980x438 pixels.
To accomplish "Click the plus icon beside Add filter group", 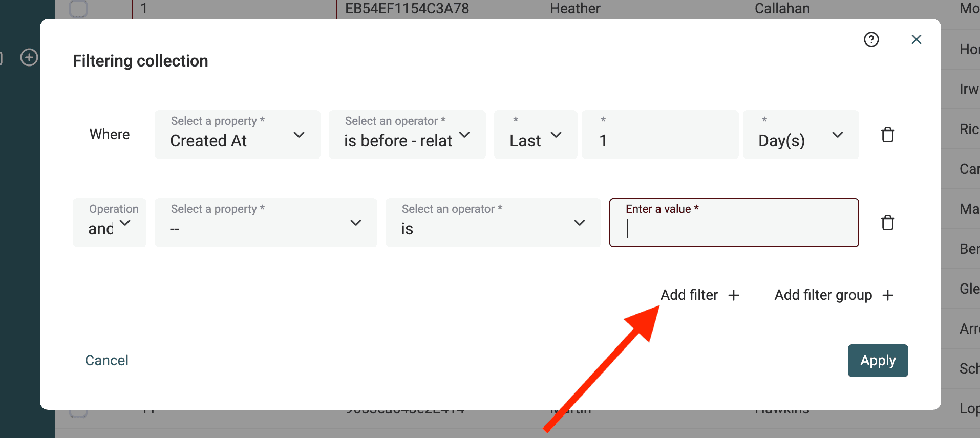I will tap(887, 295).
